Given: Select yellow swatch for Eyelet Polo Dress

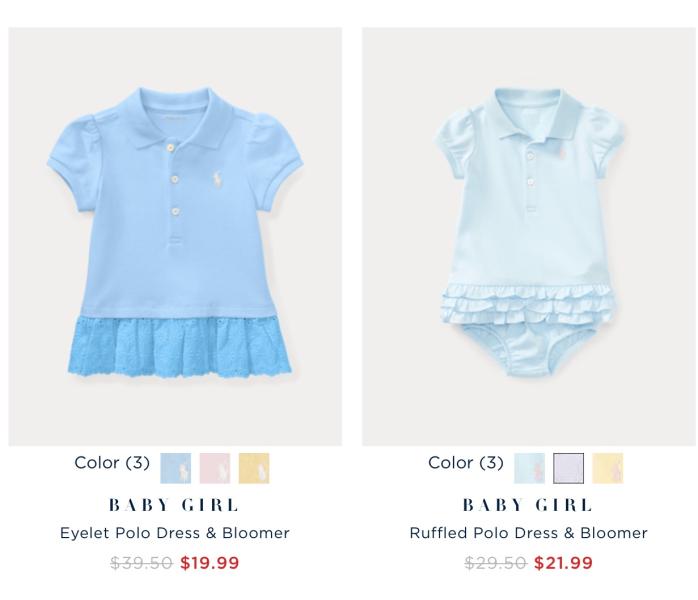Looking at the screenshot, I should 254,468.
